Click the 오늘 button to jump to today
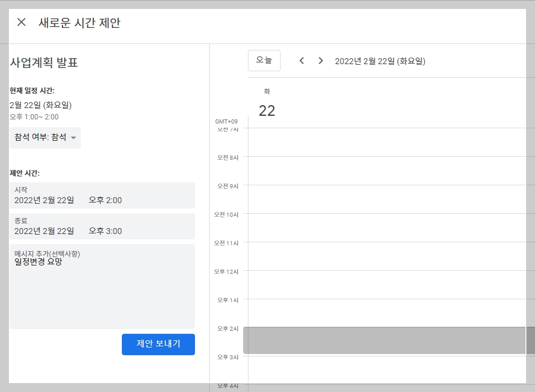This screenshot has width=535, height=392. pos(264,60)
